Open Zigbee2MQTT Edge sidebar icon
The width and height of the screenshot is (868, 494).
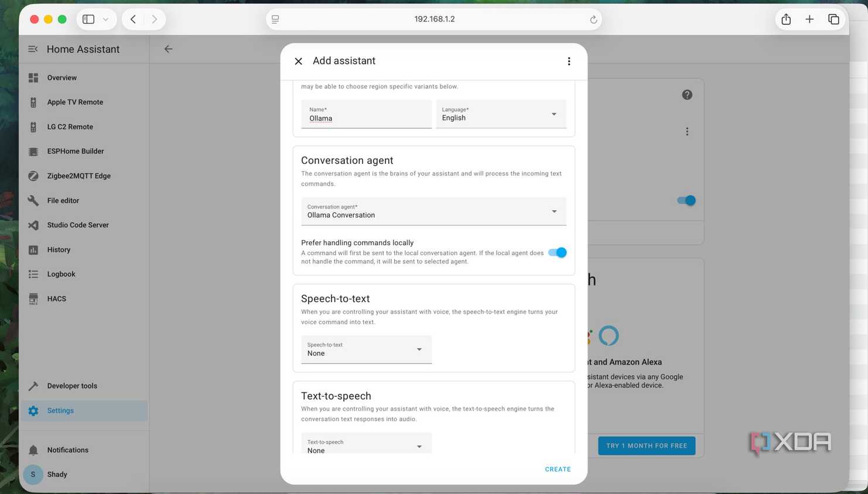(33, 176)
